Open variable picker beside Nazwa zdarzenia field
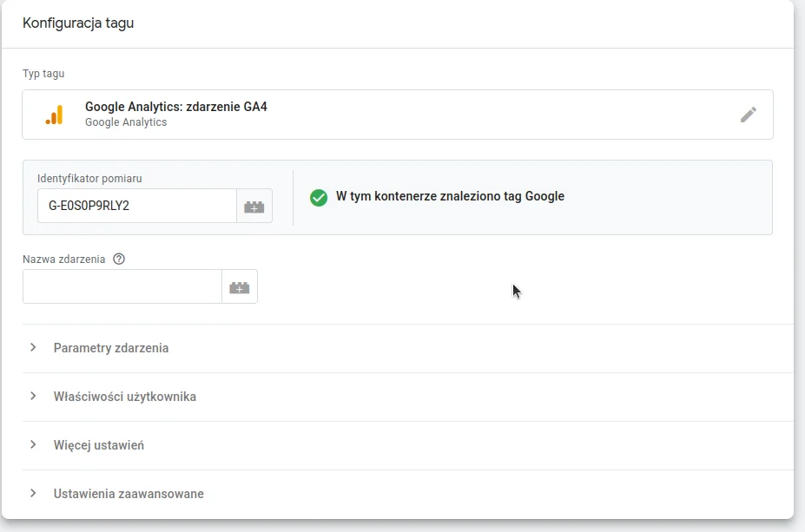Screen dimensions: 805x532 click(x=239, y=286)
